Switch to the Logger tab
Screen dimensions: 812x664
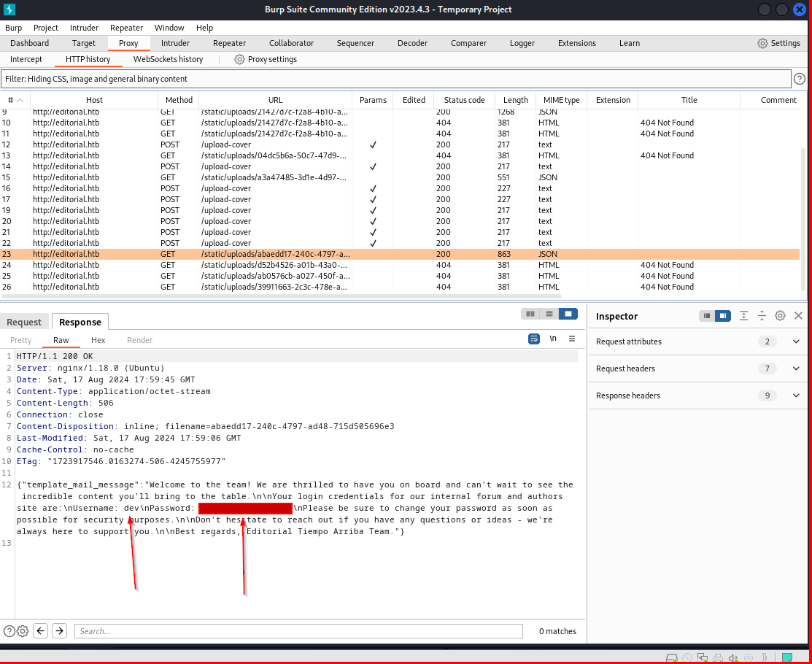522,43
